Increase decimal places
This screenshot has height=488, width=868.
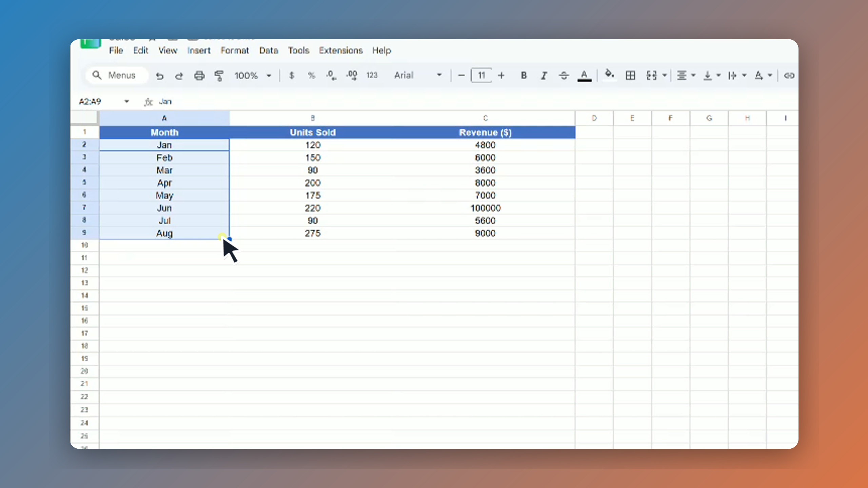pos(352,75)
